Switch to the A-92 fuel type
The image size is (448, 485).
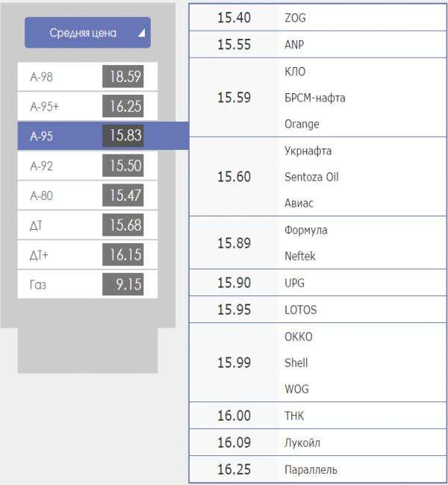click(x=87, y=166)
